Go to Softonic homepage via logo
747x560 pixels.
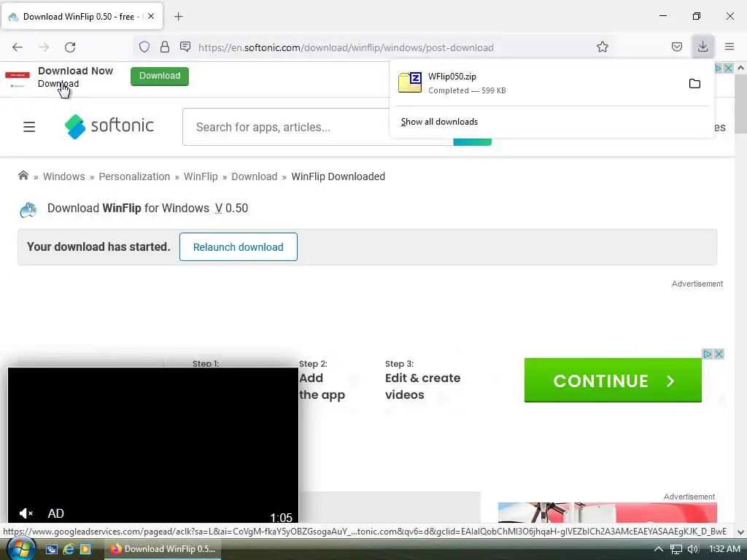pos(109,126)
